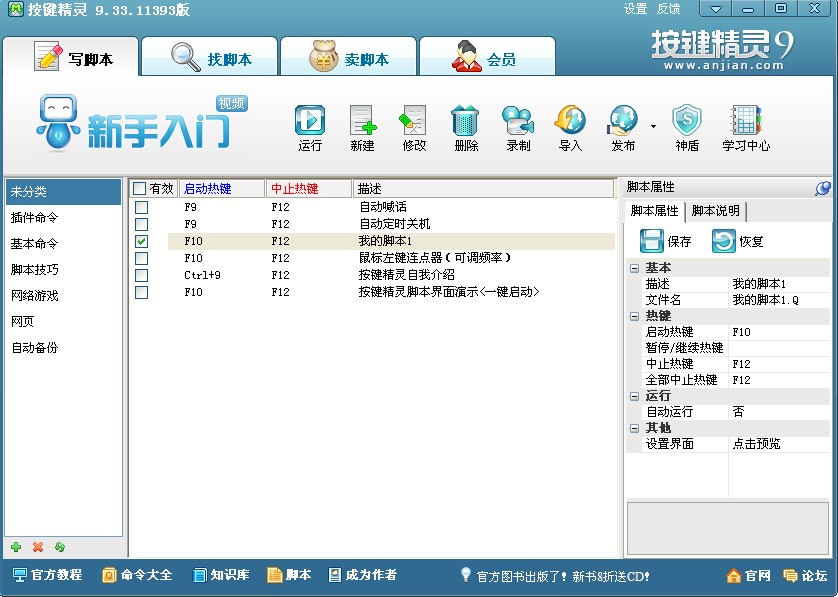
Task: Publish script with 发布 icon
Action: [x=623, y=128]
